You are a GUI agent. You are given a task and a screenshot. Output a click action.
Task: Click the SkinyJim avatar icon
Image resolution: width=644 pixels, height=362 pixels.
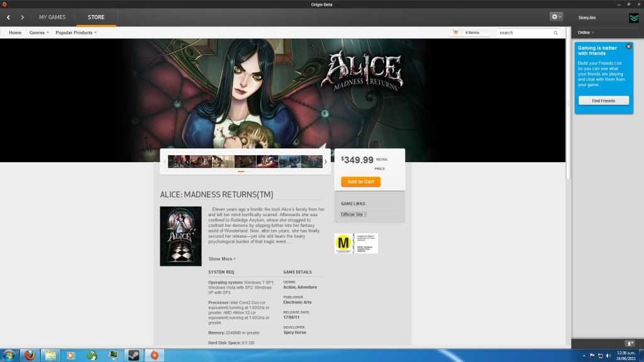click(x=634, y=18)
